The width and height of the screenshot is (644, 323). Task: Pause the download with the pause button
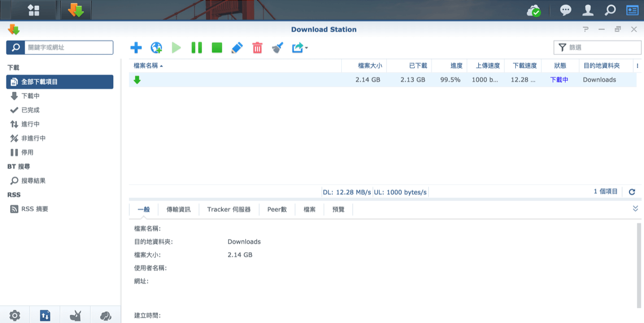[196, 48]
